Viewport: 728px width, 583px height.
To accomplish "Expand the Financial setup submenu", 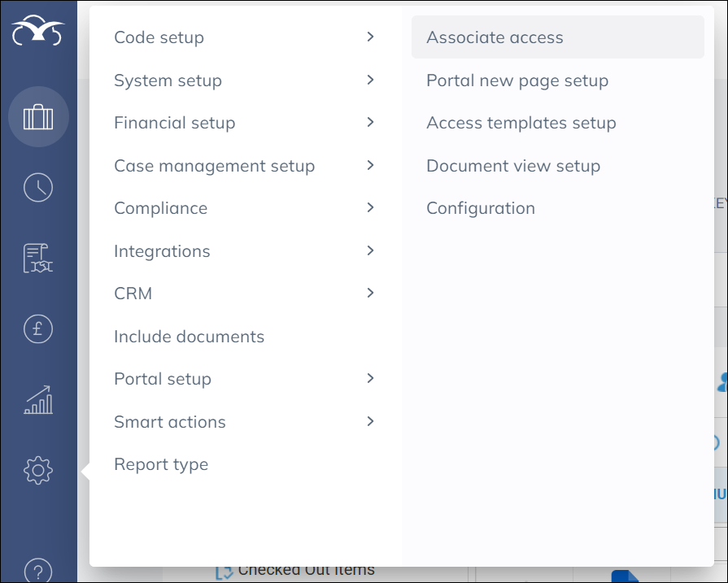I will coord(244,123).
